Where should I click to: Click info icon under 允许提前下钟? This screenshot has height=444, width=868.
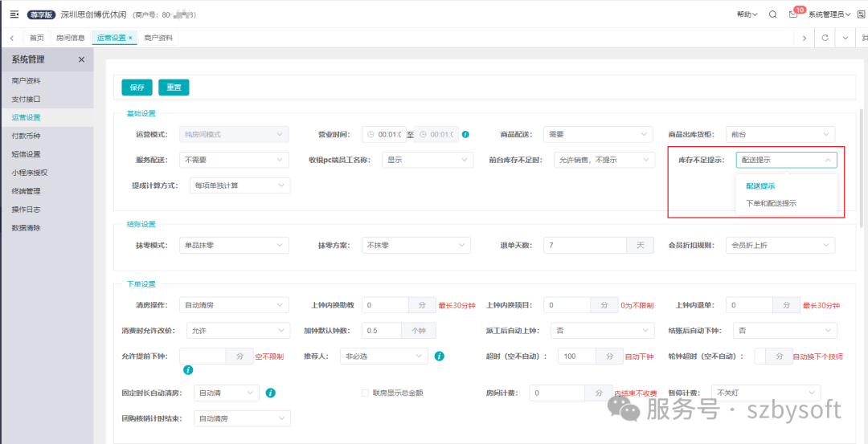(187, 369)
